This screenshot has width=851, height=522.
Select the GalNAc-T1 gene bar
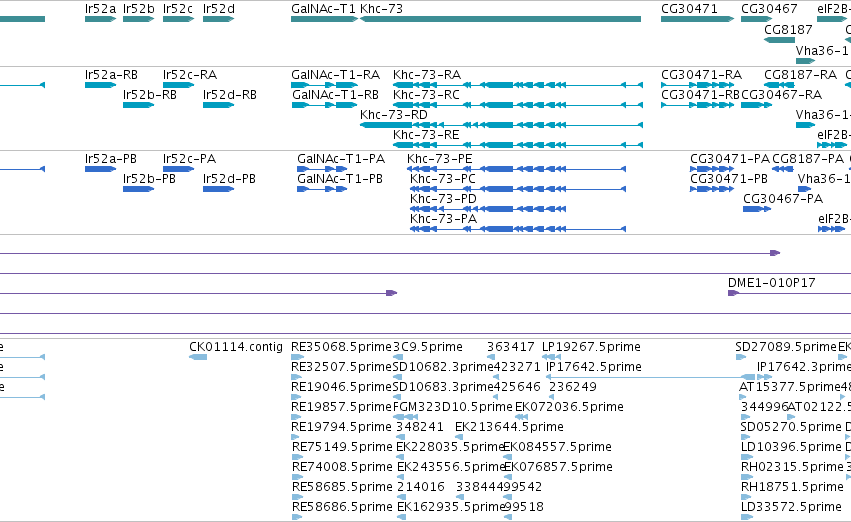[325, 19]
